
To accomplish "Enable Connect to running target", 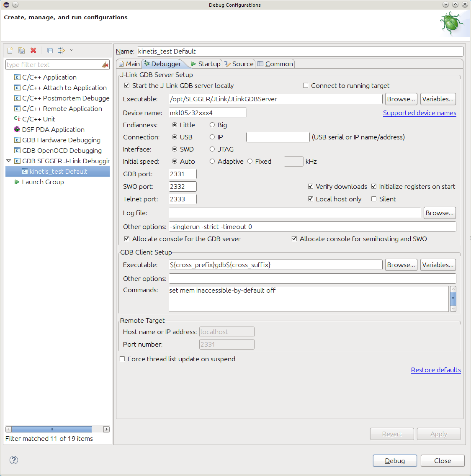I will 306,85.
